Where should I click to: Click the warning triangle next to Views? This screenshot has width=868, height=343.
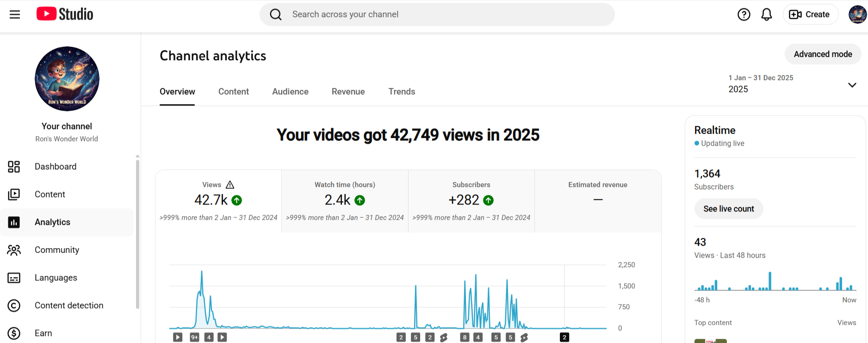coord(230,185)
